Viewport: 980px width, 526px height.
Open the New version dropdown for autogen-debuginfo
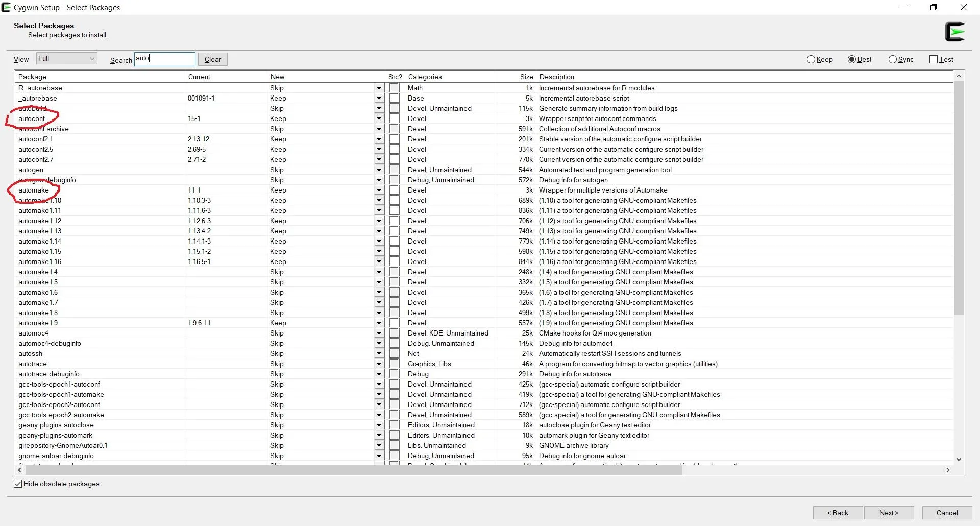379,180
